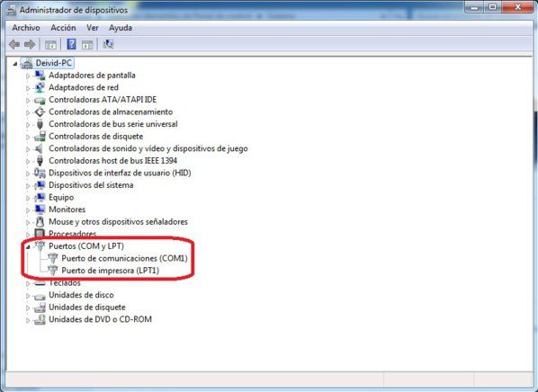
Task: Select Controladoras host de bus IEEE 1394 label
Action: click(x=112, y=161)
